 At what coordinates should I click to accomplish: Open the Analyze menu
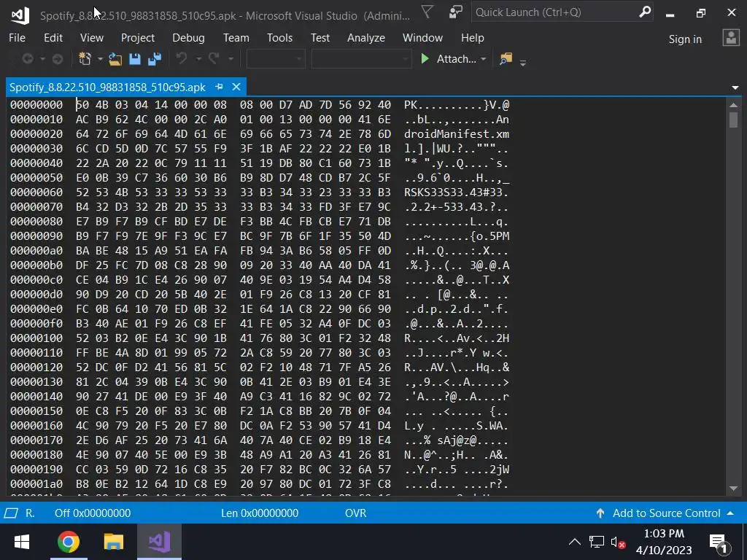point(366,38)
